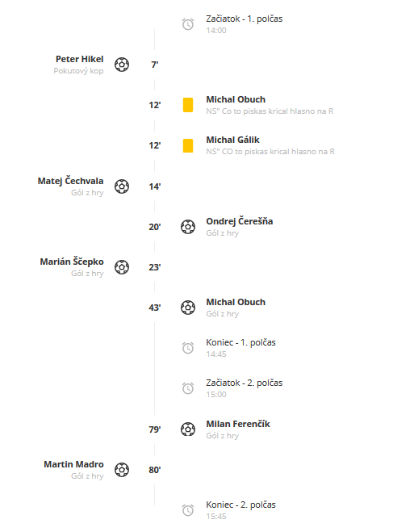This screenshot has width=393, height=532.
Task: Select the 79' minute marker
Action: click(x=155, y=429)
